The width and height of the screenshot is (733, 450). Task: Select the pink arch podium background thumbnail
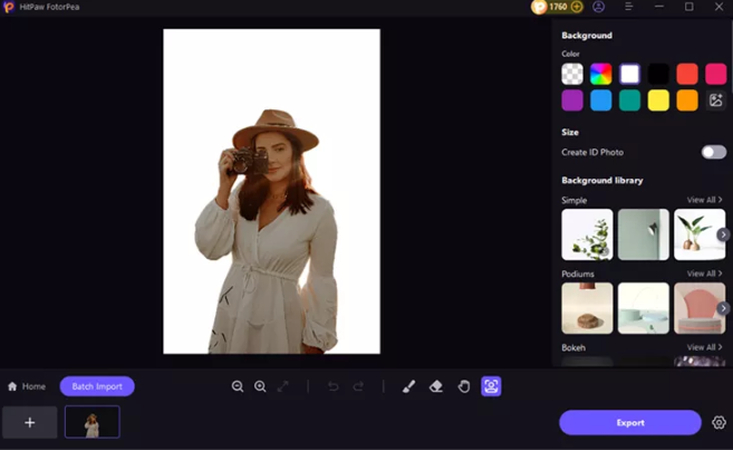[699, 308]
